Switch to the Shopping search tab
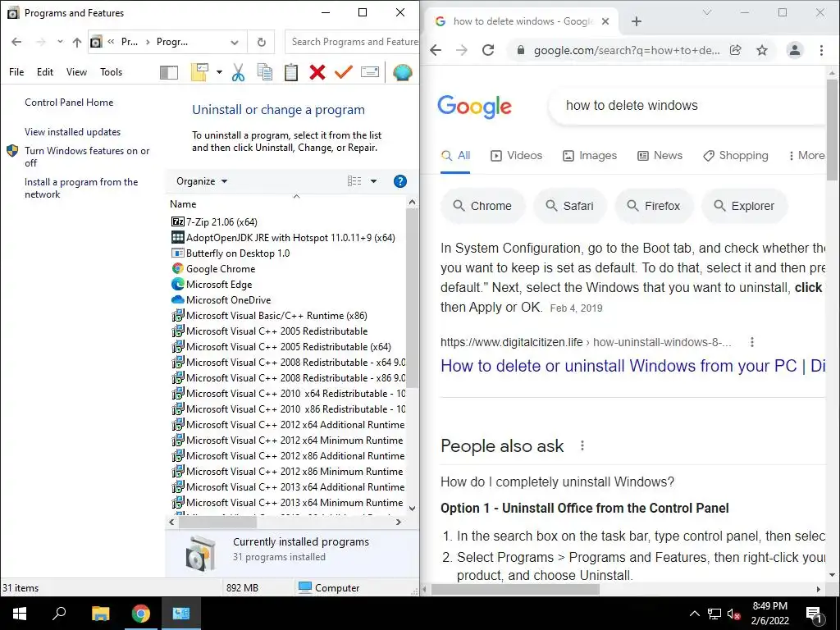The image size is (840, 630). point(735,155)
